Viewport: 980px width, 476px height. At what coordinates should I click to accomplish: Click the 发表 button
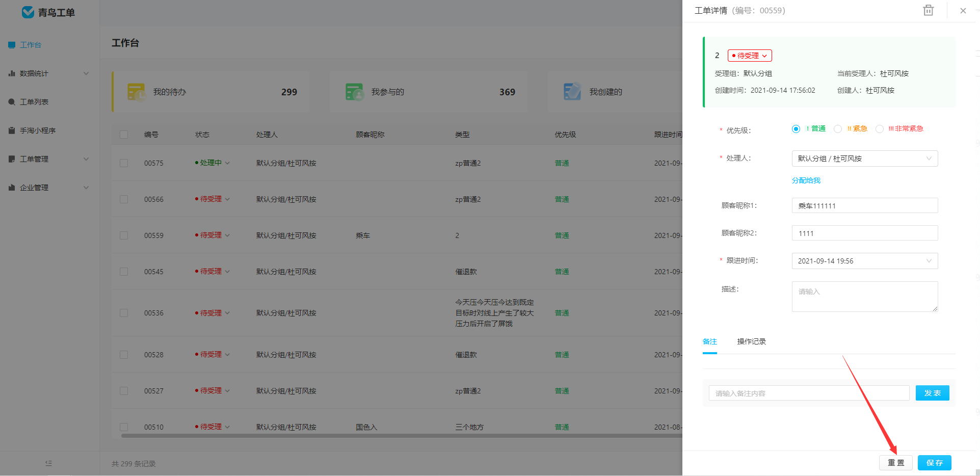pos(933,393)
